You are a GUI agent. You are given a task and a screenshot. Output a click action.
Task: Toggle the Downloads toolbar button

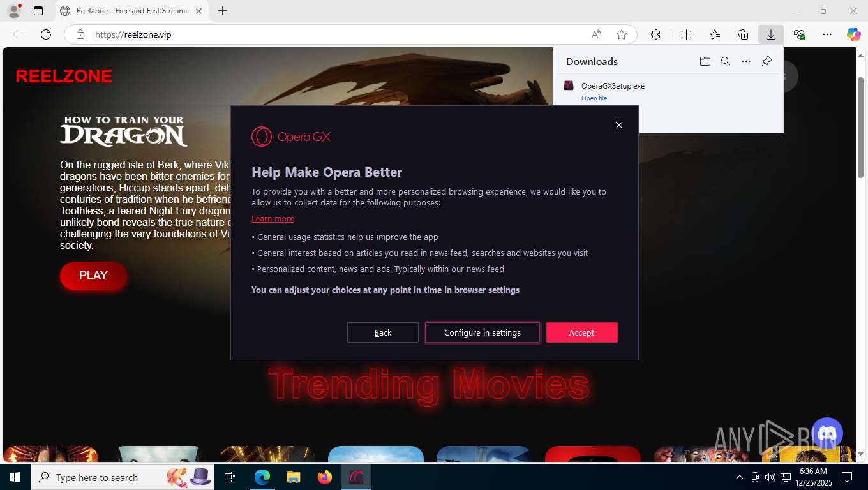(x=771, y=34)
